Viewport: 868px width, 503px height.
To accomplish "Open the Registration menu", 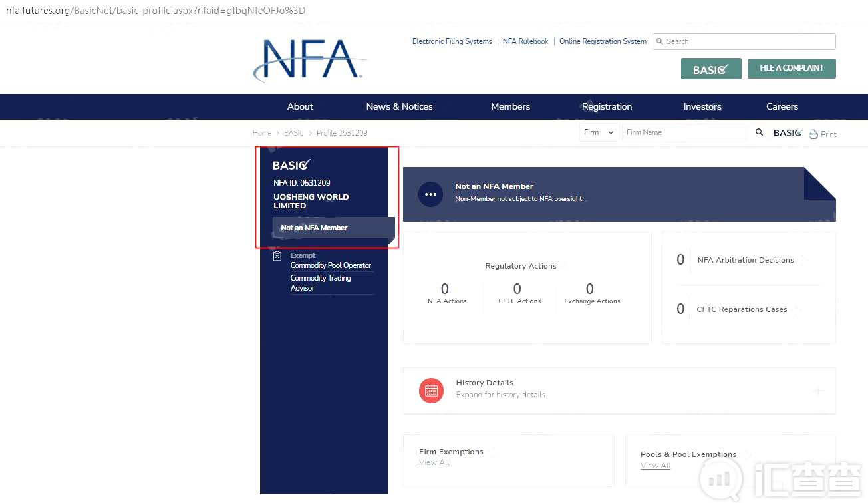I will pyautogui.click(x=607, y=106).
